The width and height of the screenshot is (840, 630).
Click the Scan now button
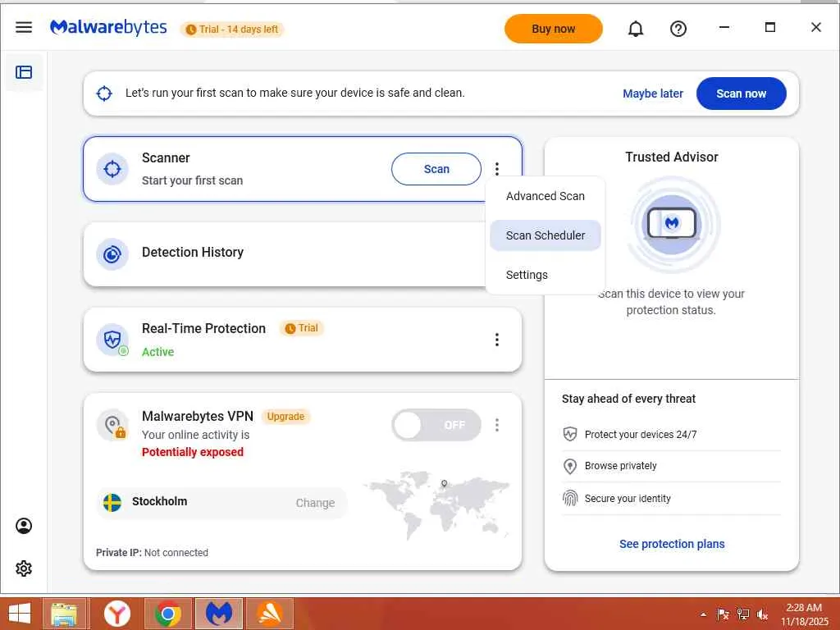pos(742,94)
